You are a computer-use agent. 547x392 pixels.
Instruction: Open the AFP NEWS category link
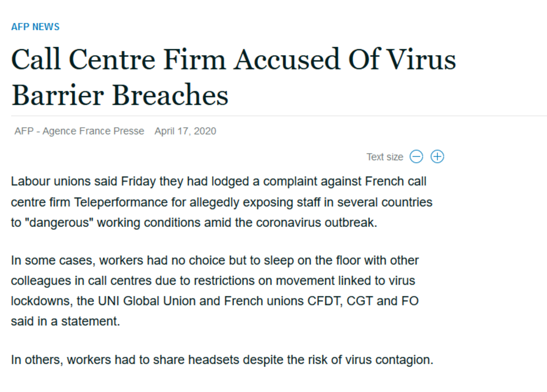(35, 27)
